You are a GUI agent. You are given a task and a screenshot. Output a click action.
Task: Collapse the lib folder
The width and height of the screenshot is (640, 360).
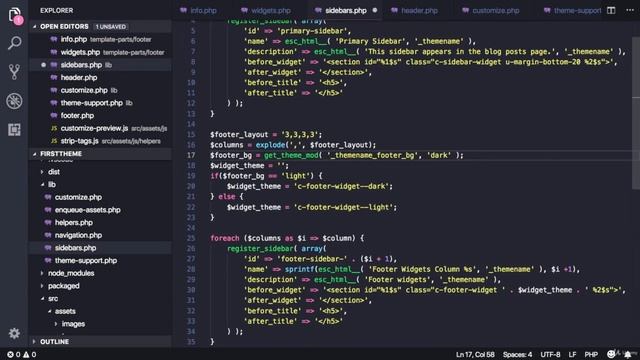click(x=51, y=184)
